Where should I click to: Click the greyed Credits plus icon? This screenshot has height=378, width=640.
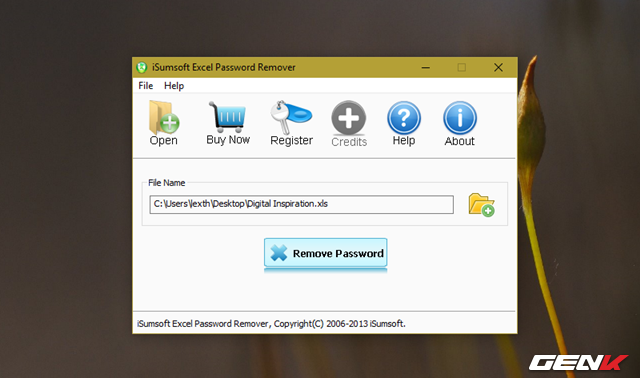(x=349, y=118)
